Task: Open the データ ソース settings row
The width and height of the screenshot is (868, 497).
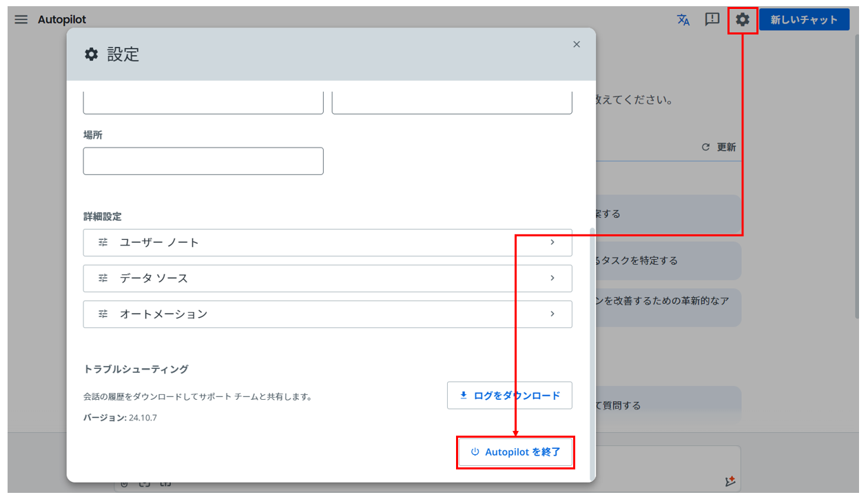Action: [328, 278]
